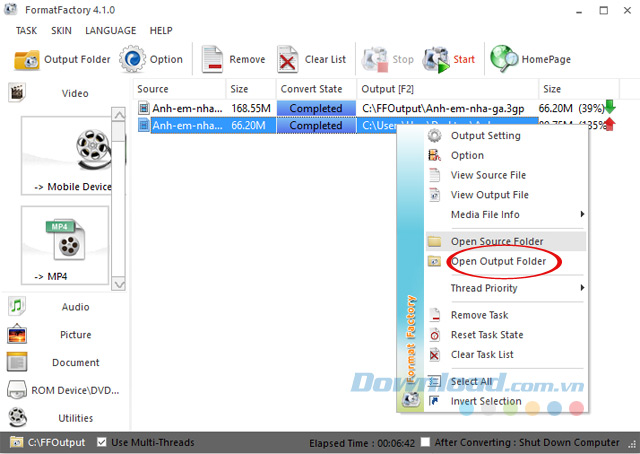The width and height of the screenshot is (640, 454).
Task: Open the LANGUAGE menu
Action: [111, 31]
